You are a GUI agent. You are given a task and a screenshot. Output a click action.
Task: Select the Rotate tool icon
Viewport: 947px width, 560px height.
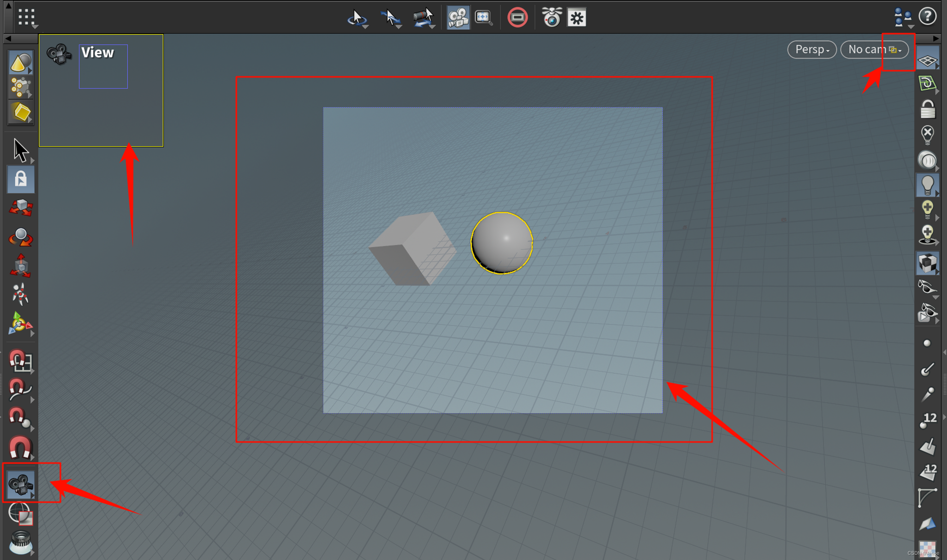tap(21, 237)
